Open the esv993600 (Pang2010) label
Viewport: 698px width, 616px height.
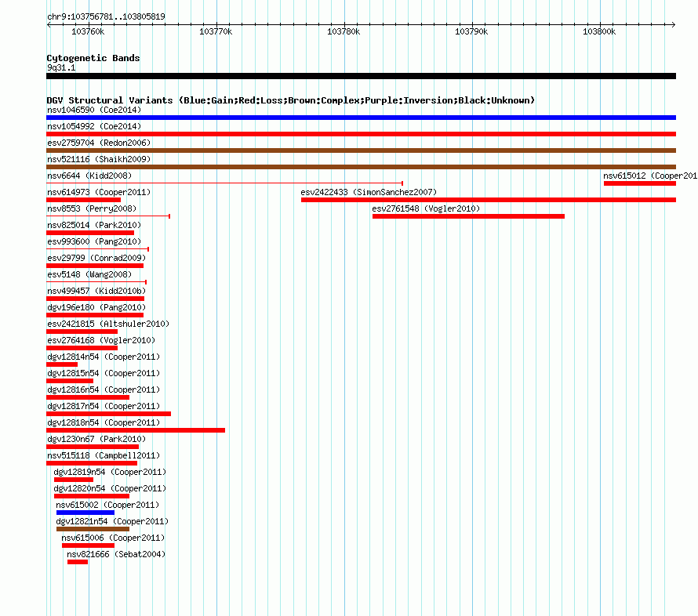coord(94,241)
